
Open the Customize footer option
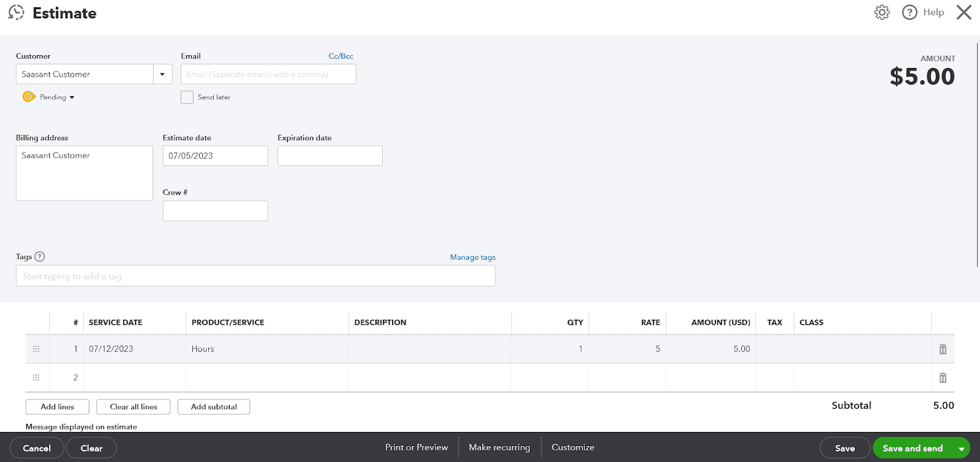pyautogui.click(x=573, y=447)
